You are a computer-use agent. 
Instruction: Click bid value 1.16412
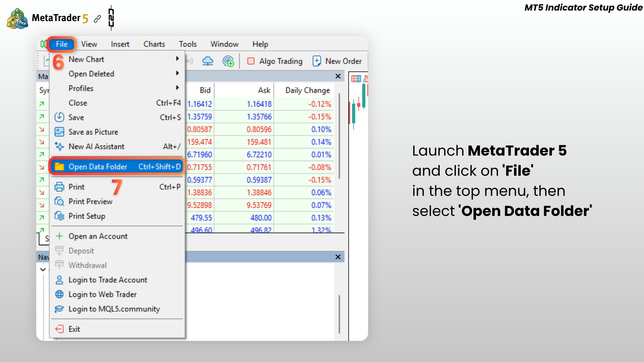pyautogui.click(x=200, y=104)
